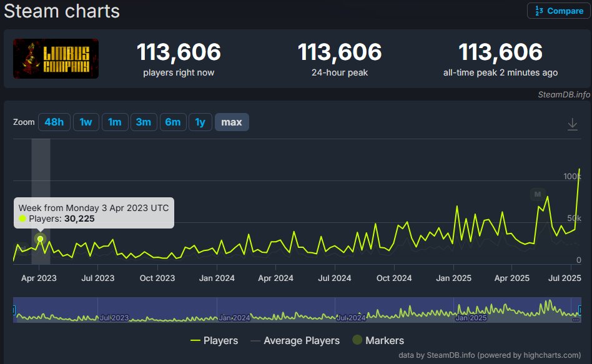Click the Jul 2025 axis label

click(x=565, y=278)
